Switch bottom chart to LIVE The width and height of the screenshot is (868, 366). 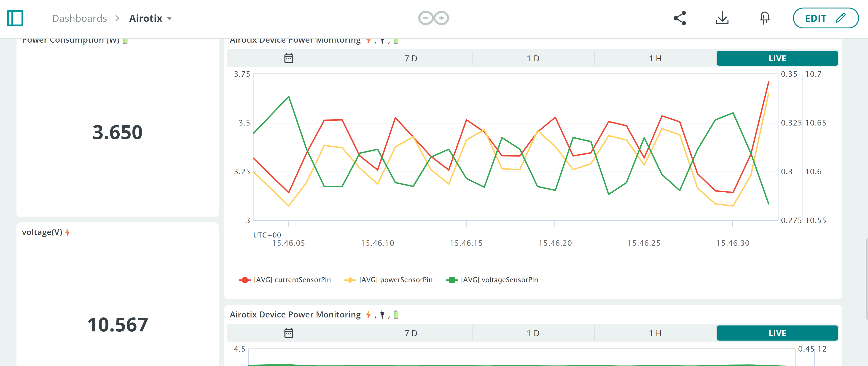[777, 333]
